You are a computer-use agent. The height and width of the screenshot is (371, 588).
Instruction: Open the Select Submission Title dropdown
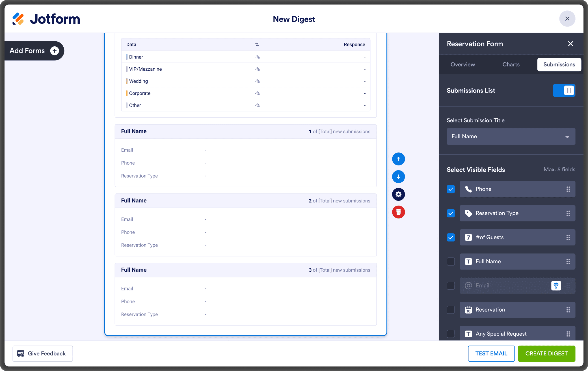[511, 137]
